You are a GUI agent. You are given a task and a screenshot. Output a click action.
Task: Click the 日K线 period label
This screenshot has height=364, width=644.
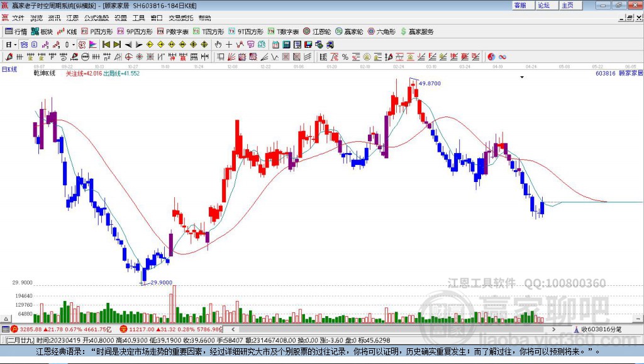(x=9, y=69)
